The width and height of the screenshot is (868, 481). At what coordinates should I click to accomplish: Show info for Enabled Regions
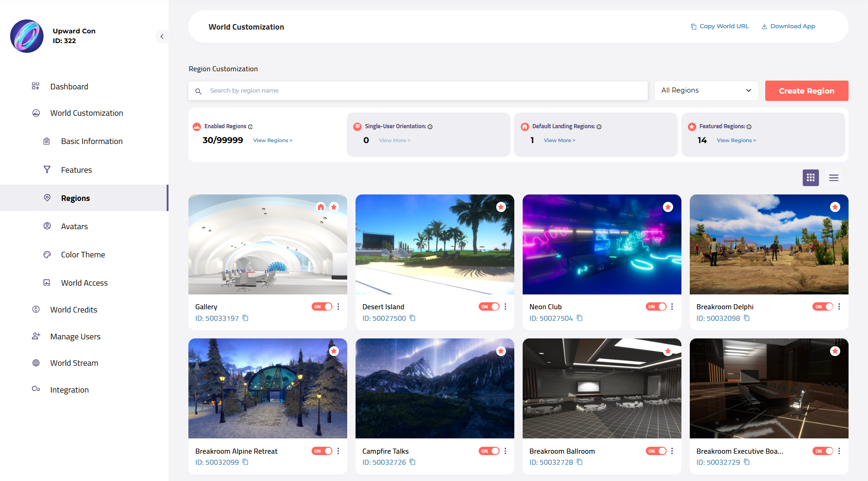click(250, 127)
